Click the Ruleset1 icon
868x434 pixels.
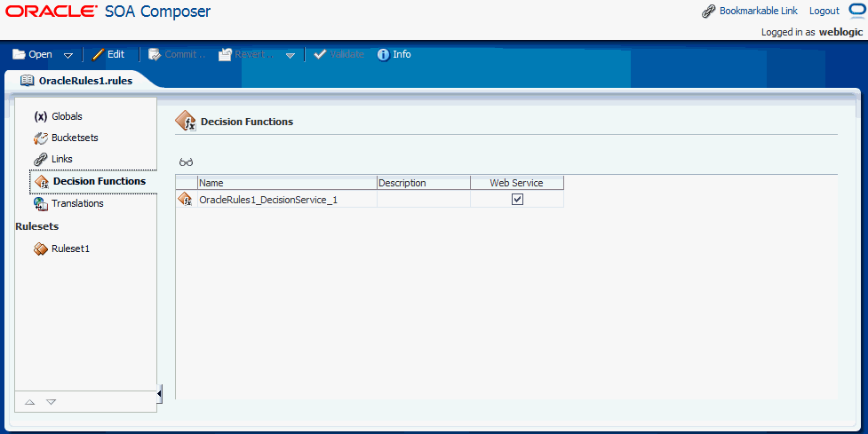point(40,249)
